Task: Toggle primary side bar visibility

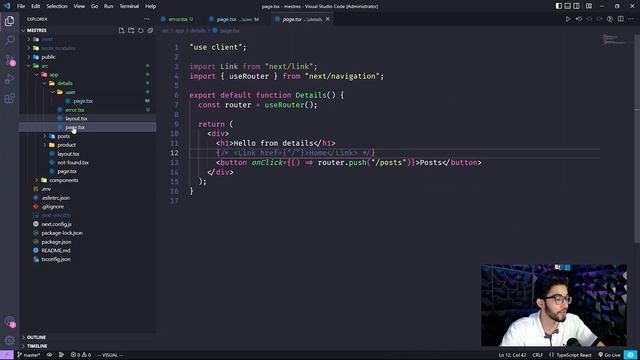Action: pyautogui.click(x=558, y=6)
